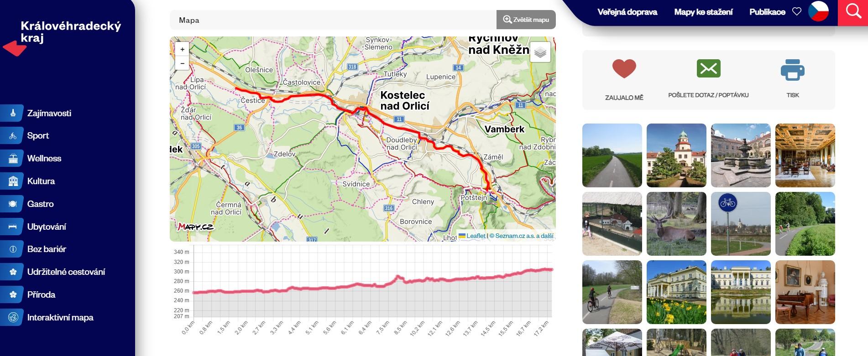The width and height of the screenshot is (868, 356).
Task: Open the chateau reflected in pond thumbnail
Action: tap(741, 292)
